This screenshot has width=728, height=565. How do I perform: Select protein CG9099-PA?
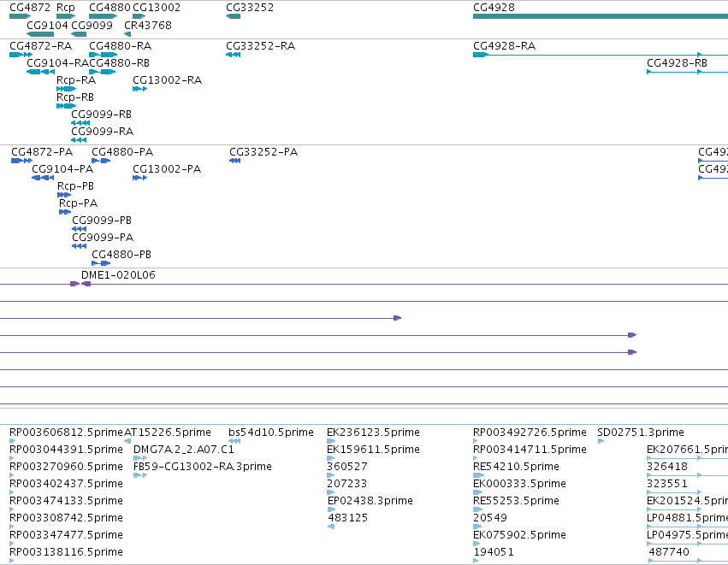coord(103,238)
